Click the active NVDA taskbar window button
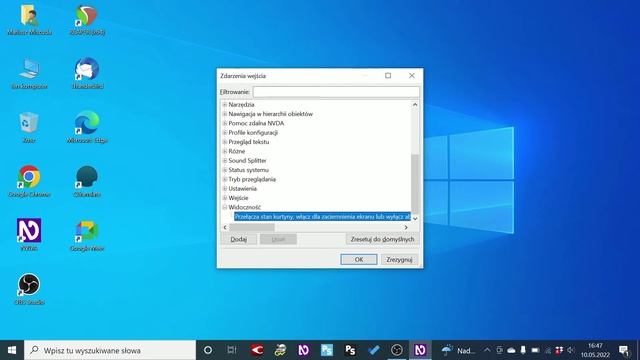The height and width of the screenshot is (360, 640). tap(420, 350)
